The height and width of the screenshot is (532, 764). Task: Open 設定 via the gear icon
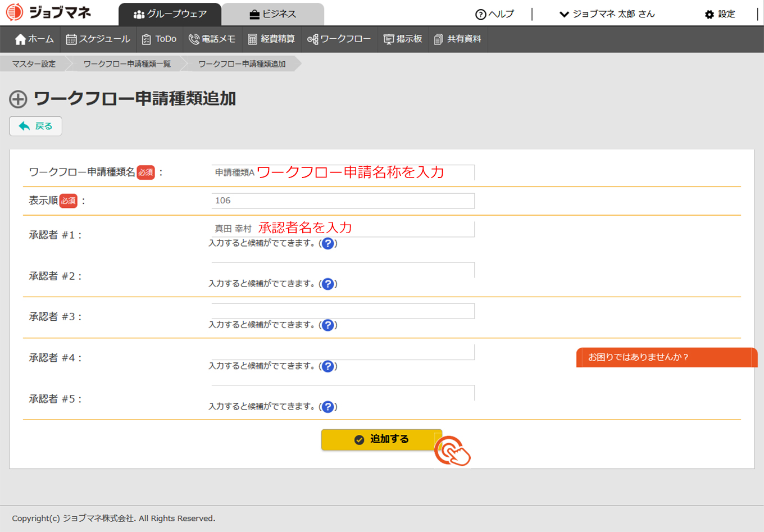point(709,15)
